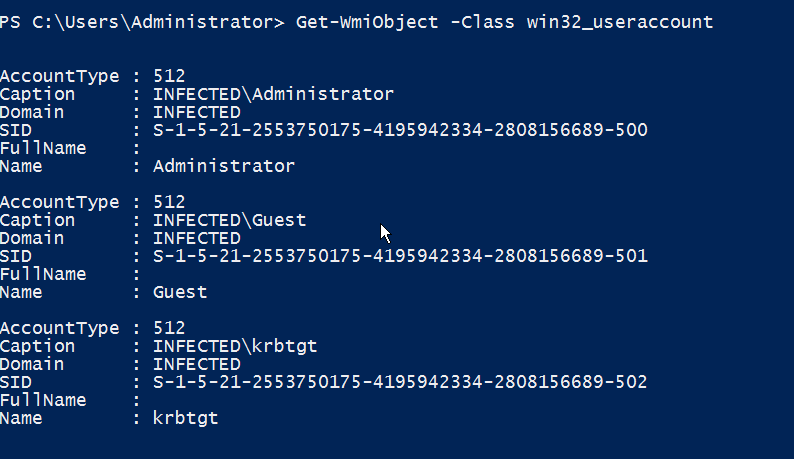794x459 pixels.
Task: Click the PS C:\Users\Administrator prompt
Action: tap(142, 22)
